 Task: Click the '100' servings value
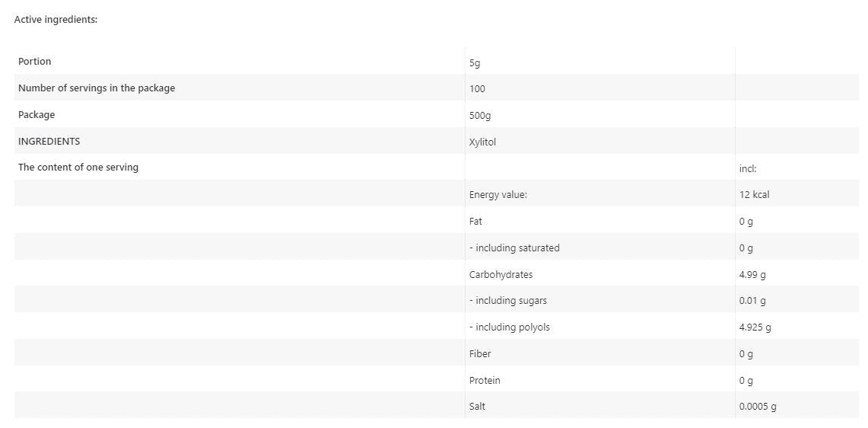[477, 89]
